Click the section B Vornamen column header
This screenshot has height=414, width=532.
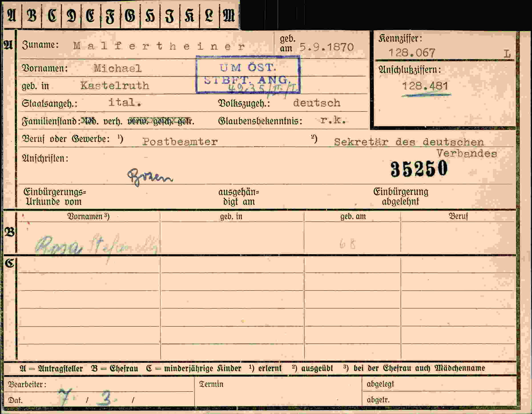pos(88,217)
